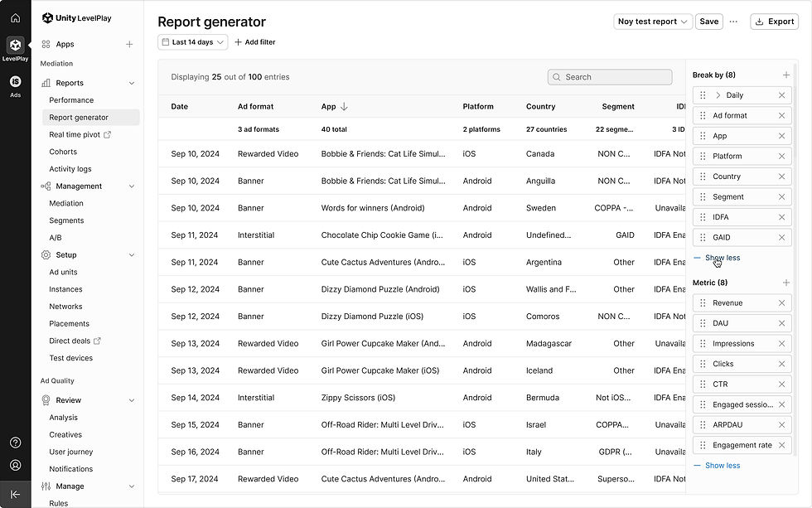812x508 pixels.
Task: Go to the Home icon in left rail
Action: [x=16, y=18]
